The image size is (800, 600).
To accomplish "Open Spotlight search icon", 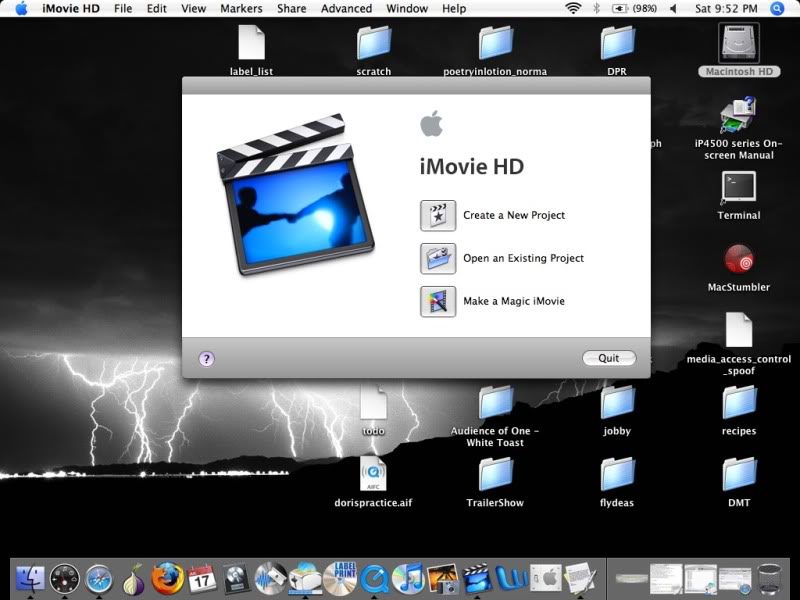I will click(x=777, y=8).
